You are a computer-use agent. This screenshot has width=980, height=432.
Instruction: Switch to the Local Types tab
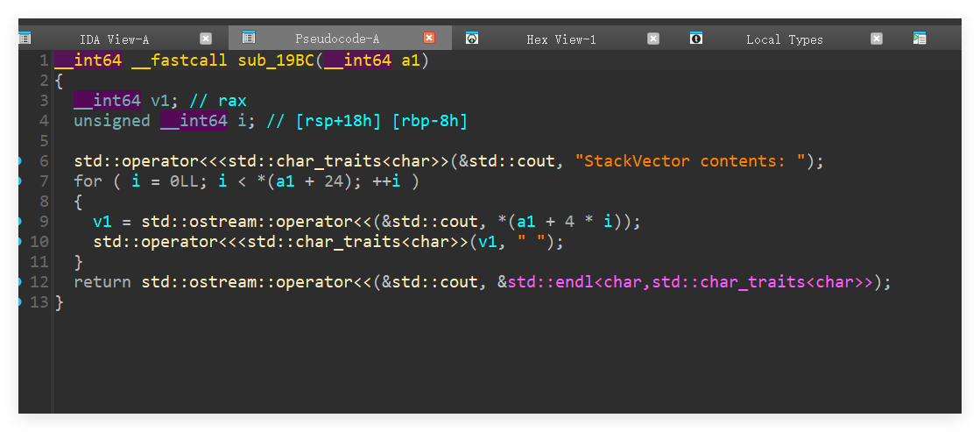[785, 39]
